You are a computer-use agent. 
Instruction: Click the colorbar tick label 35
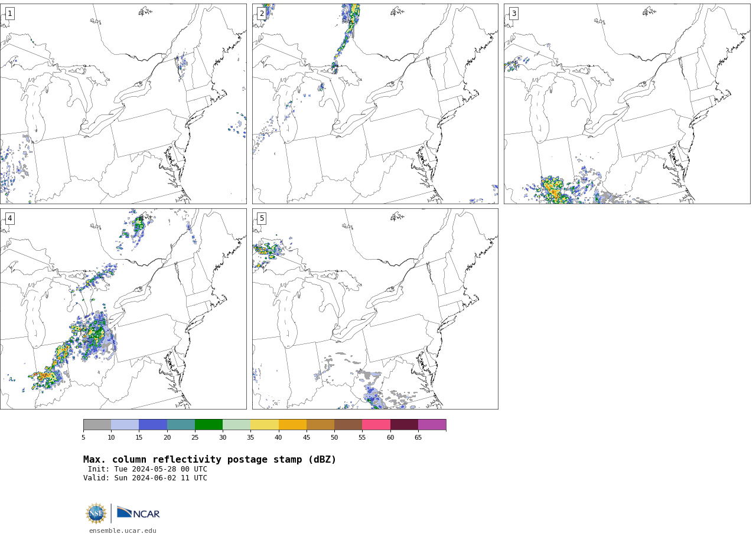click(250, 437)
